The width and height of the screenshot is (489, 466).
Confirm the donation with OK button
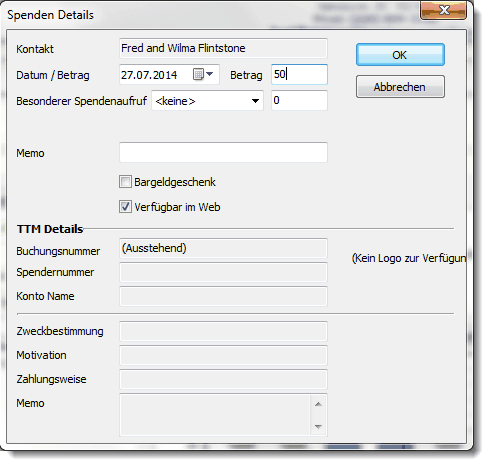[x=400, y=55]
